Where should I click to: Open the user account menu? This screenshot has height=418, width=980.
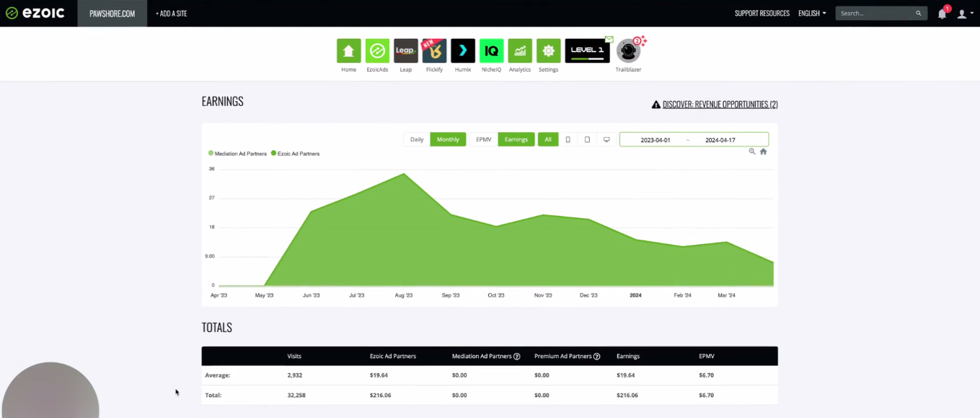click(965, 14)
